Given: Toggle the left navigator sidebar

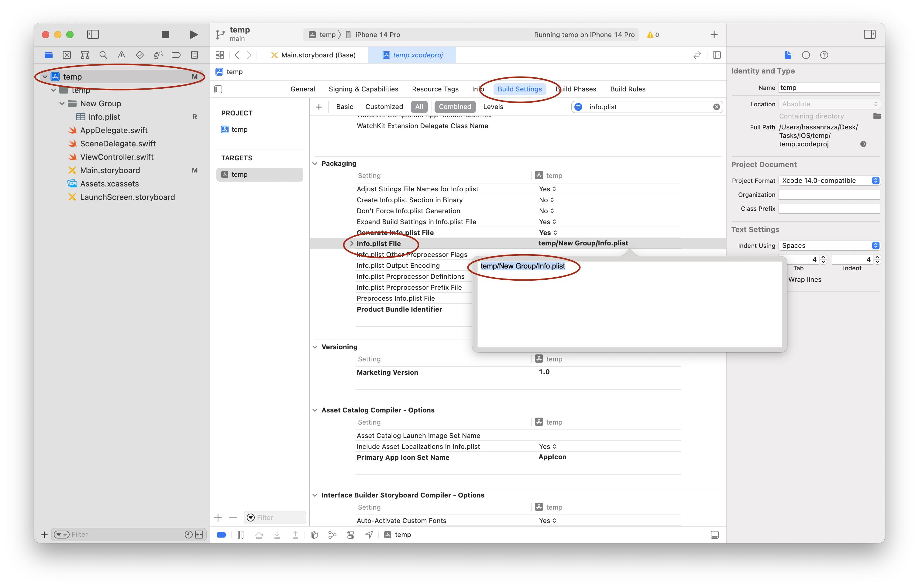Looking at the screenshot, I should (93, 35).
